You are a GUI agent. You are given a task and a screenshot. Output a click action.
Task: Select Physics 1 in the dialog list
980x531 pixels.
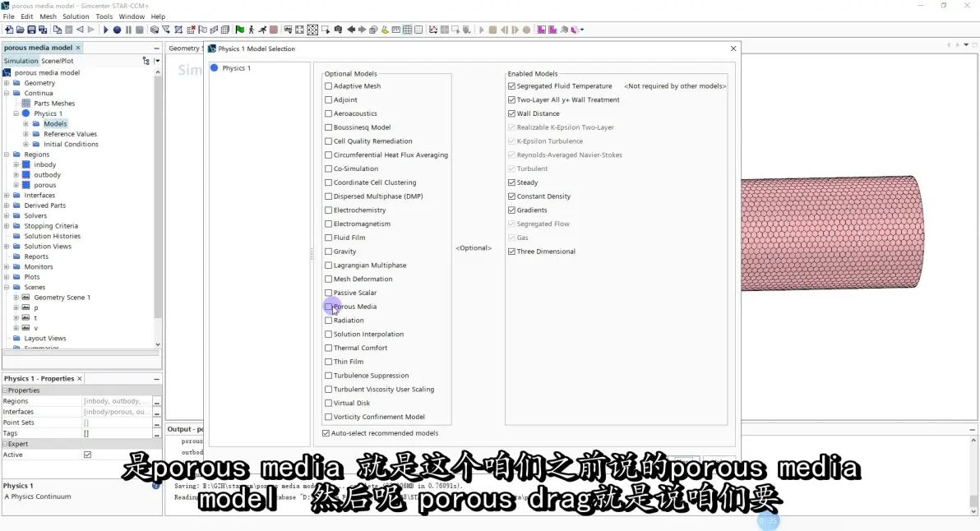click(236, 68)
